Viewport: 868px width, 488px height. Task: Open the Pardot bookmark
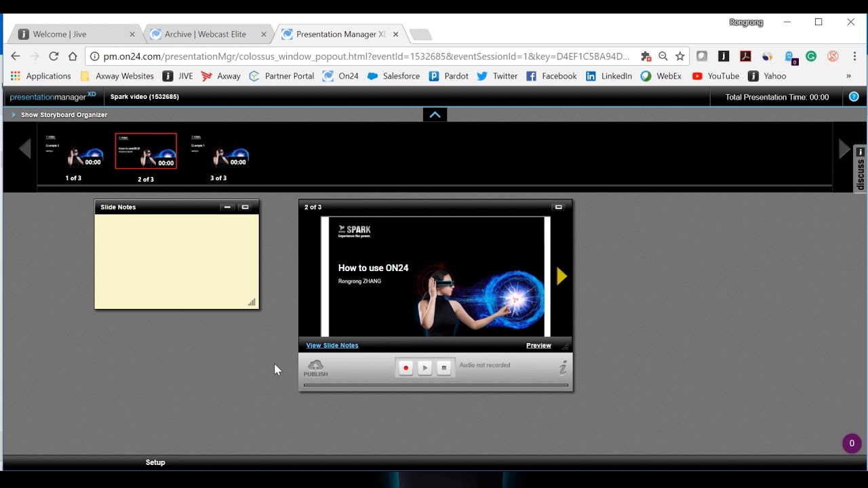(x=449, y=76)
